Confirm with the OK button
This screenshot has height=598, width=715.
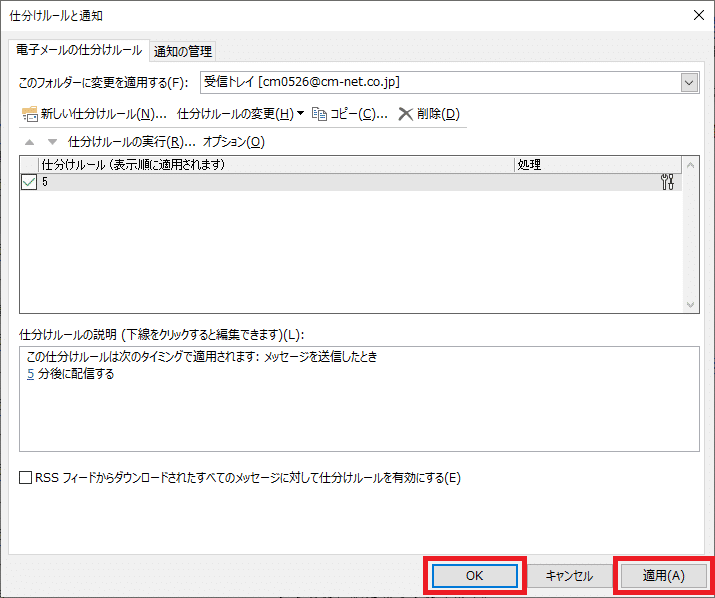click(x=475, y=576)
